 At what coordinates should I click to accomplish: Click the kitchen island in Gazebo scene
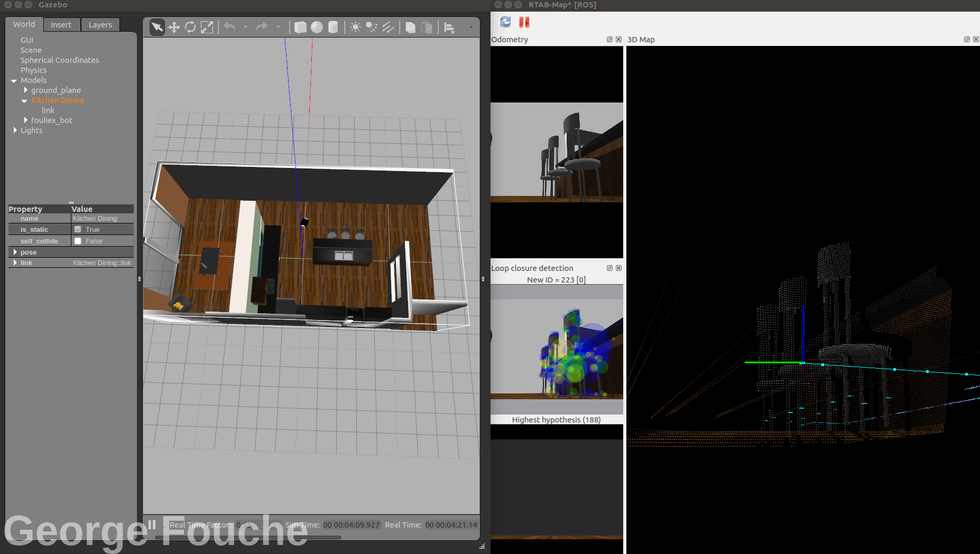(343, 251)
